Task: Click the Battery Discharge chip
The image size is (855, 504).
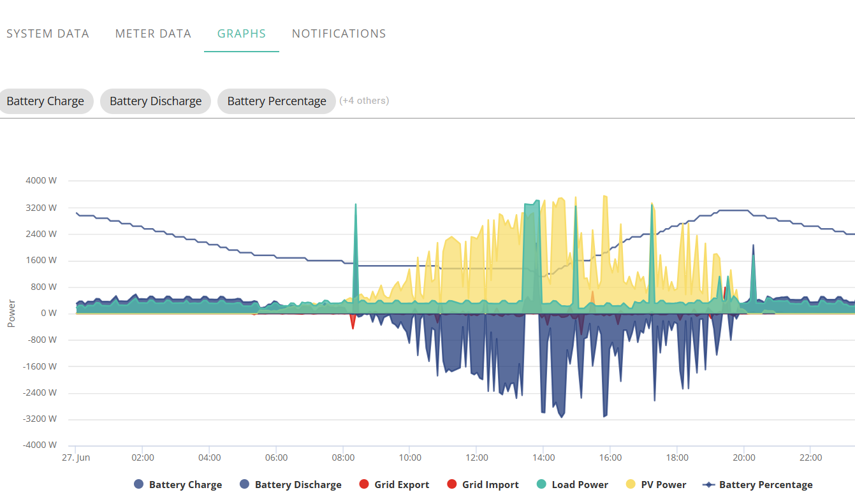Action: (x=156, y=101)
